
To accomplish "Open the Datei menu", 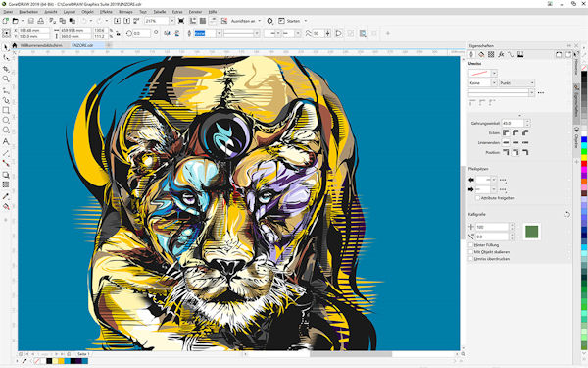I will pyautogui.click(x=8, y=12).
